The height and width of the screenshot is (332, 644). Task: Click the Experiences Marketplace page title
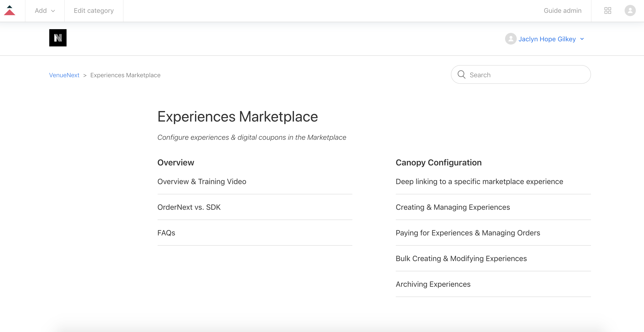[x=237, y=117]
